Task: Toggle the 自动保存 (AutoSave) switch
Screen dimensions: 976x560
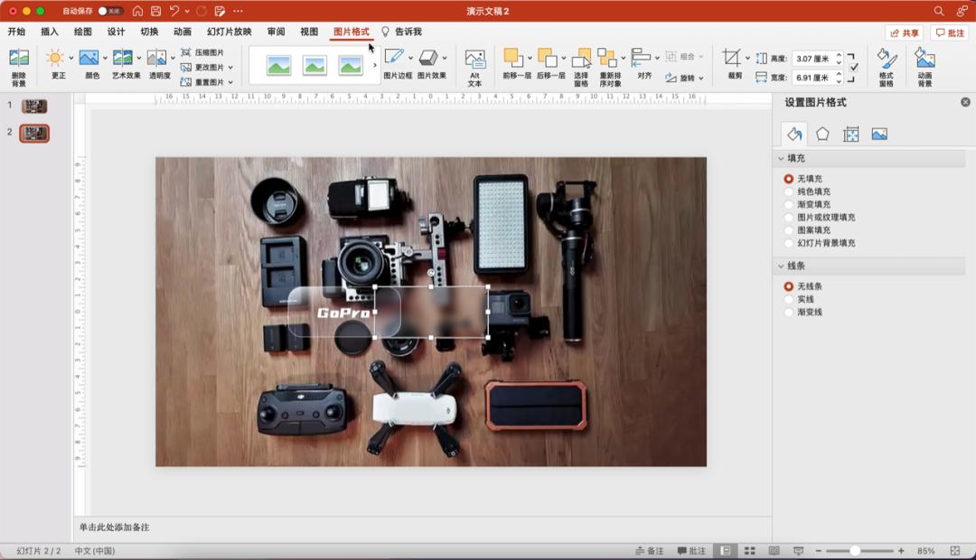Action: pos(110,11)
